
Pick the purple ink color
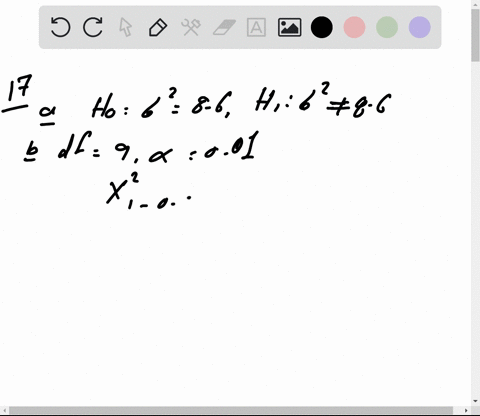click(420, 27)
